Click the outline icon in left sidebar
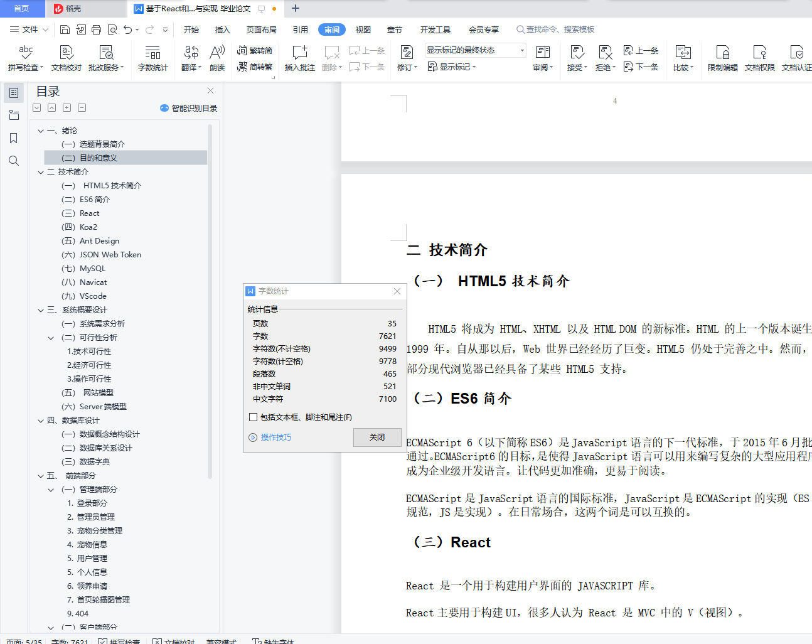 (14, 93)
